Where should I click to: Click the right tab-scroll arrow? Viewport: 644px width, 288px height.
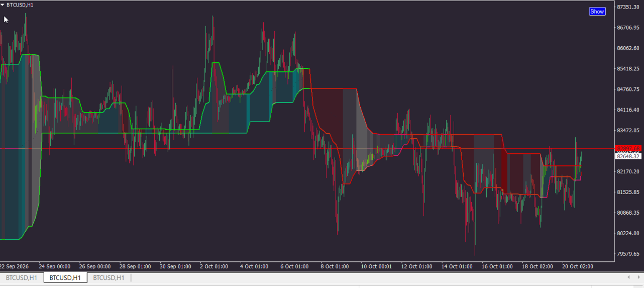638,277
